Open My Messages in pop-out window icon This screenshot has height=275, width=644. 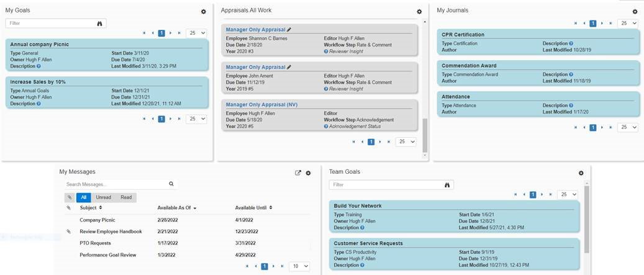pos(298,173)
